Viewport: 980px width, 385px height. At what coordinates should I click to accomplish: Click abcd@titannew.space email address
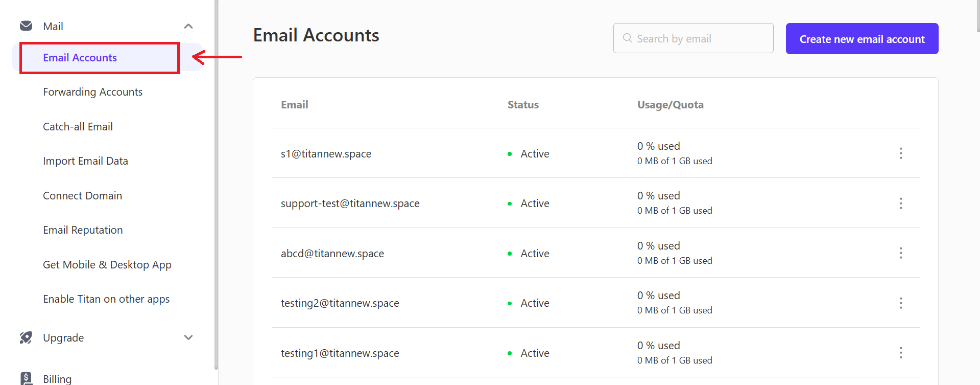click(332, 254)
